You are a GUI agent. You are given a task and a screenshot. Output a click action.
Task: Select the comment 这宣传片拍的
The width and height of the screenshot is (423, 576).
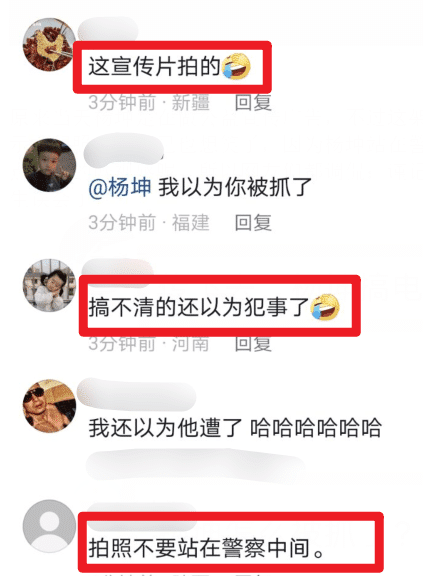coord(154,67)
